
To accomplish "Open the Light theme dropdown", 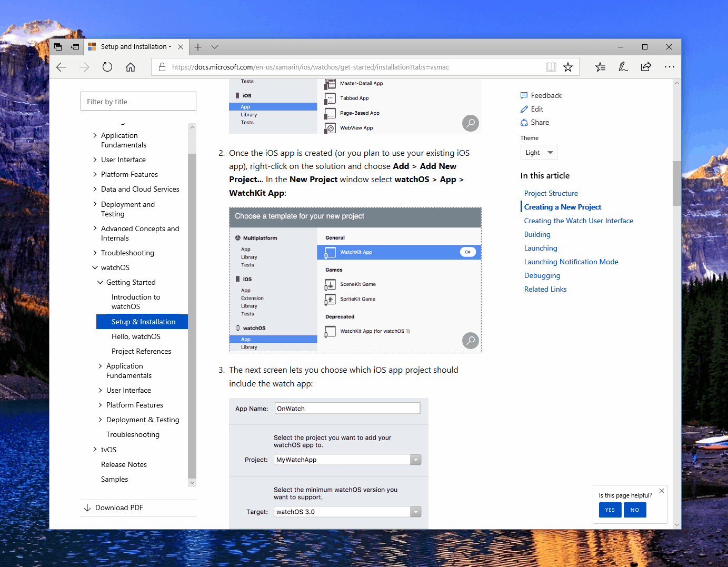I will tap(538, 152).
